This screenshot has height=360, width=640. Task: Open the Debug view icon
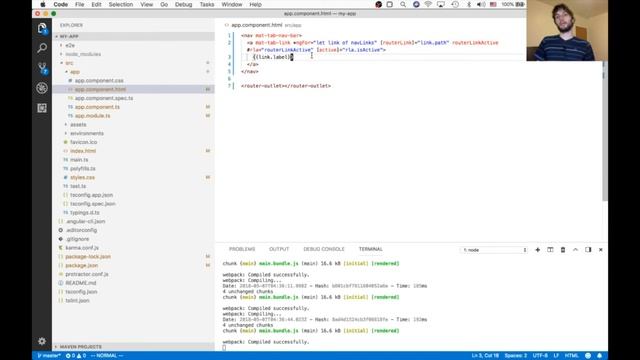point(42,88)
